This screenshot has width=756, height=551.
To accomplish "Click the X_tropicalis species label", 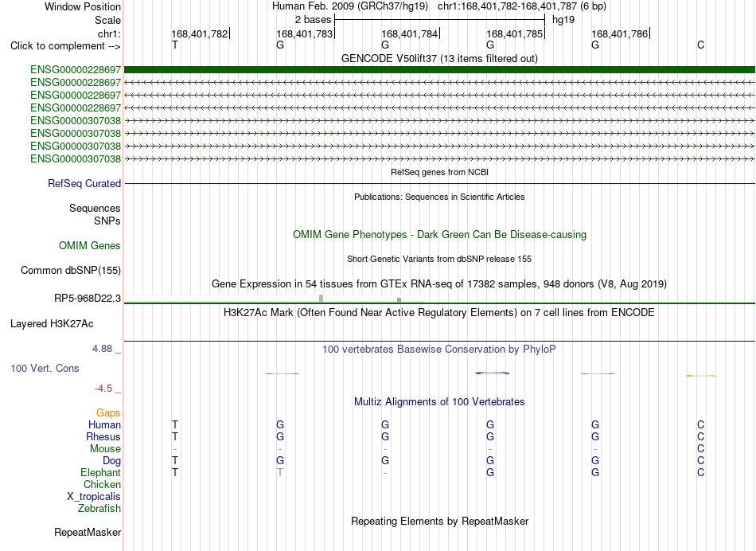I will click(94, 497).
